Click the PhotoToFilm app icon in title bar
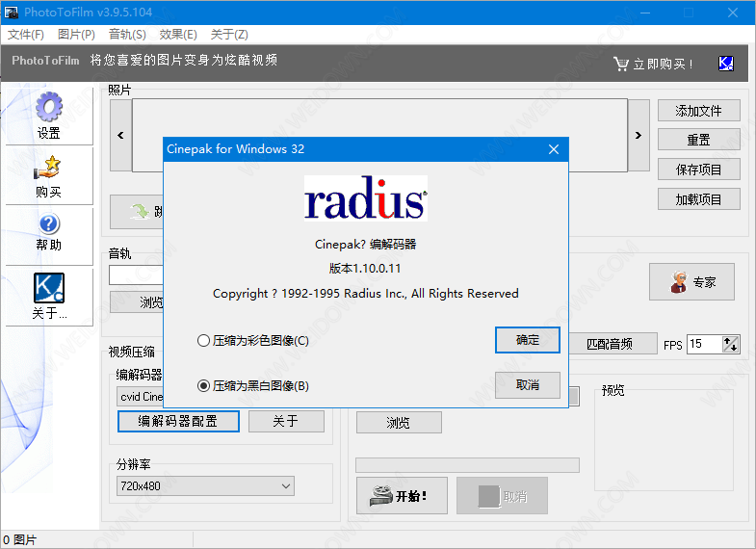This screenshot has width=756, height=549. [x=12, y=13]
